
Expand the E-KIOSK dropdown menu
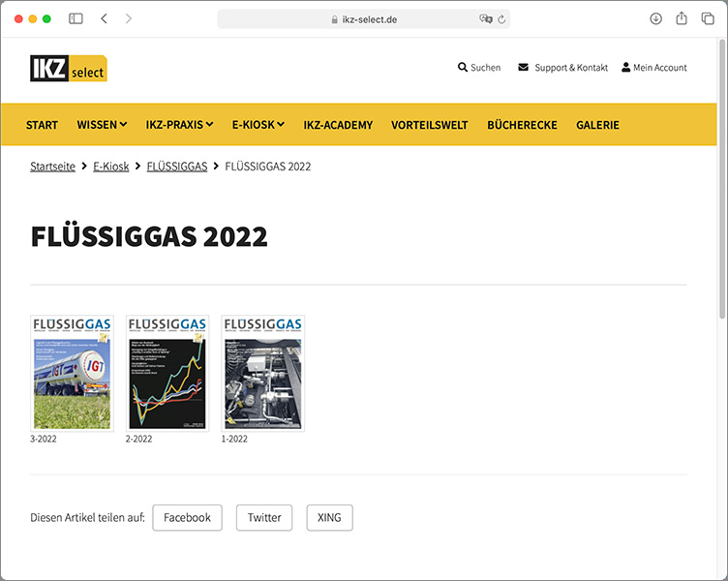(258, 125)
